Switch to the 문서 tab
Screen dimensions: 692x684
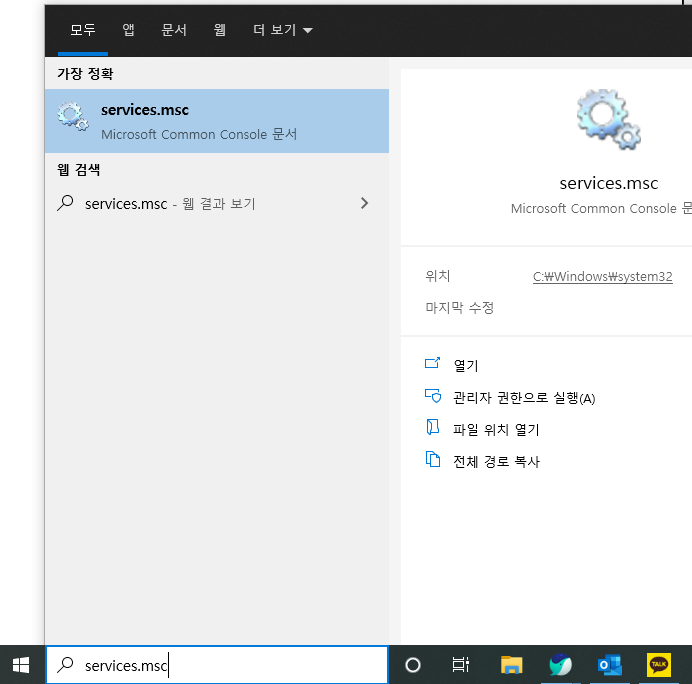pyautogui.click(x=174, y=30)
